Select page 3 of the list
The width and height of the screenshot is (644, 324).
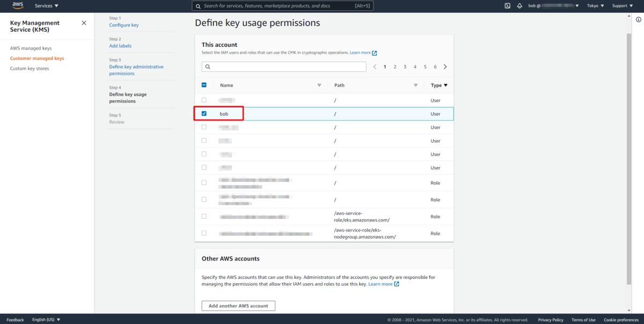[x=405, y=67]
